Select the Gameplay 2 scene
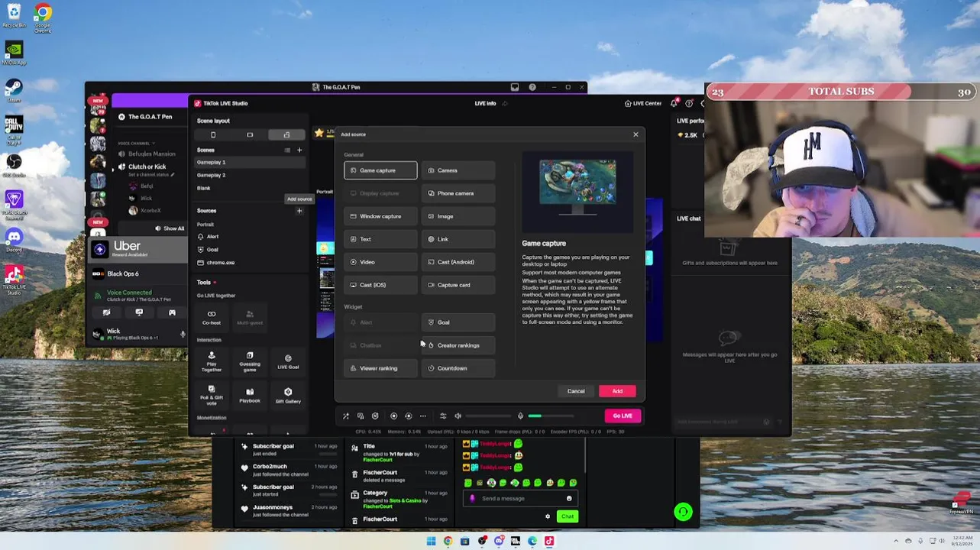Image resolution: width=980 pixels, height=550 pixels. pos(251,175)
